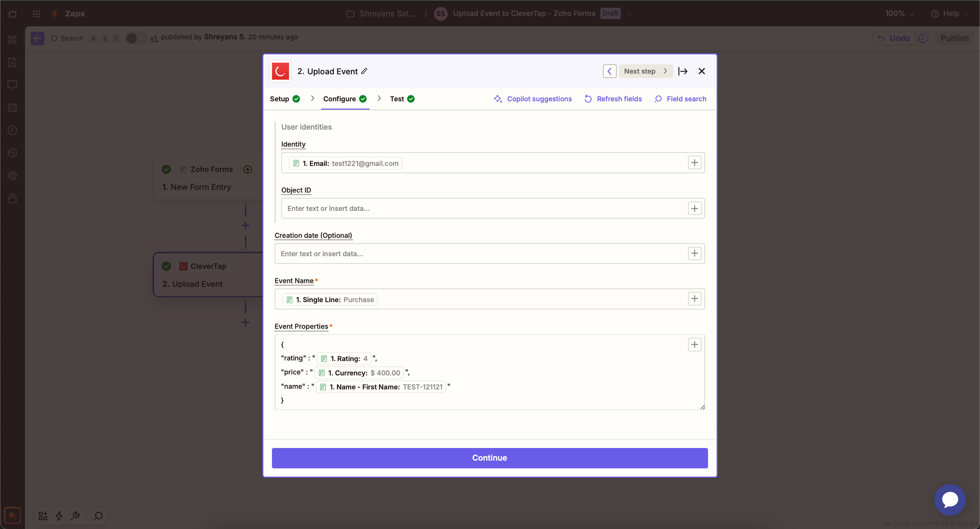Open the layers icon in left sidebar
The width and height of the screenshot is (980, 529).
coord(12,198)
